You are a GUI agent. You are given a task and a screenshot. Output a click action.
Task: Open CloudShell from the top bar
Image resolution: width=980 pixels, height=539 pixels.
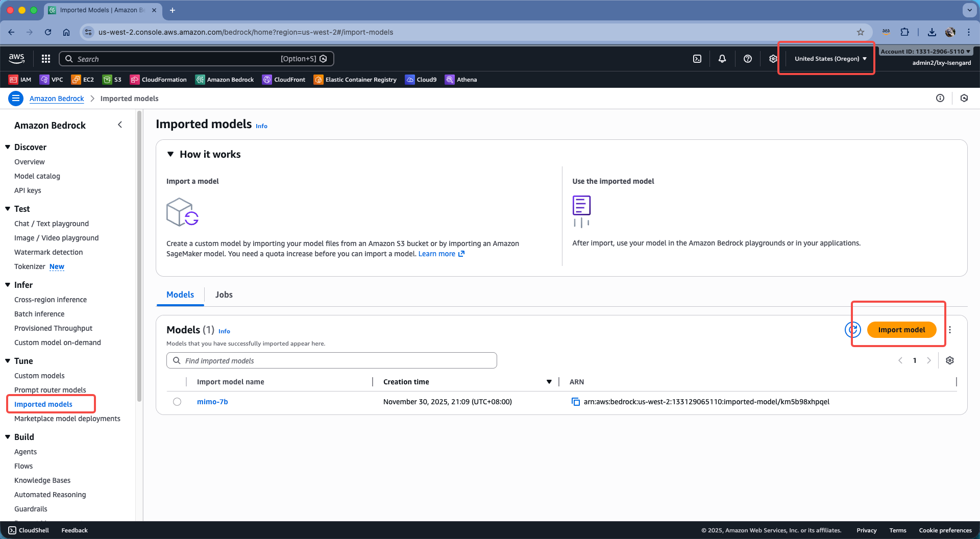pos(697,59)
